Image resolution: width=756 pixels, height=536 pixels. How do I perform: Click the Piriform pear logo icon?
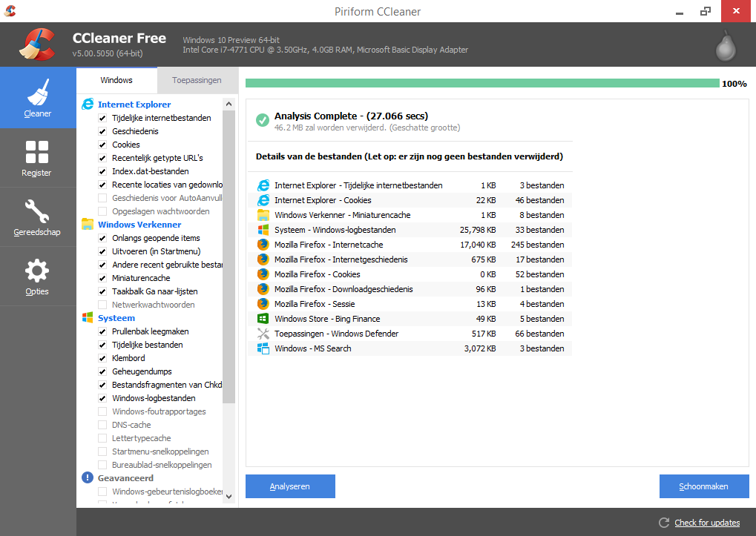[725, 45]
